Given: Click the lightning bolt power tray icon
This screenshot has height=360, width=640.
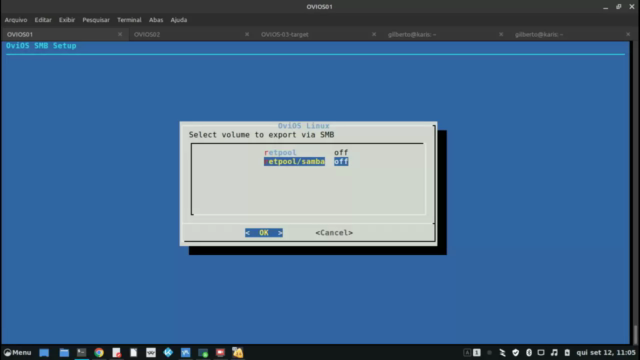Looking at the screenshot, I should tap(502, 353).
